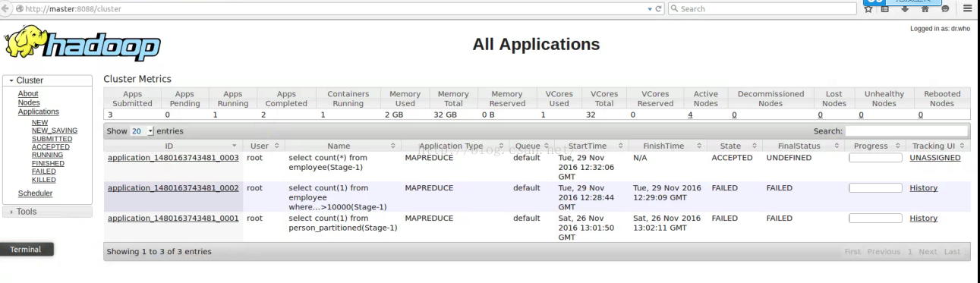The image size is (980, 283).
Task: Bookmark this page with the star icon
Action: pyautogui.click(x=869, y=9)
